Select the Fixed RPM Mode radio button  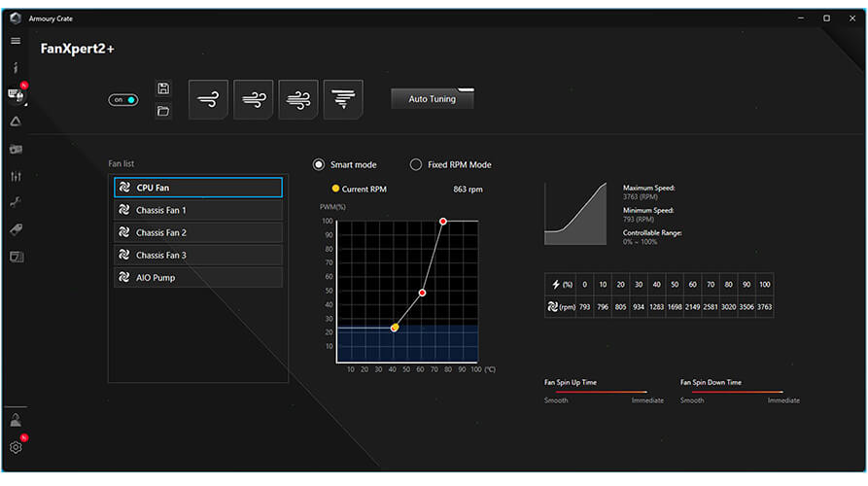point(416,165)
